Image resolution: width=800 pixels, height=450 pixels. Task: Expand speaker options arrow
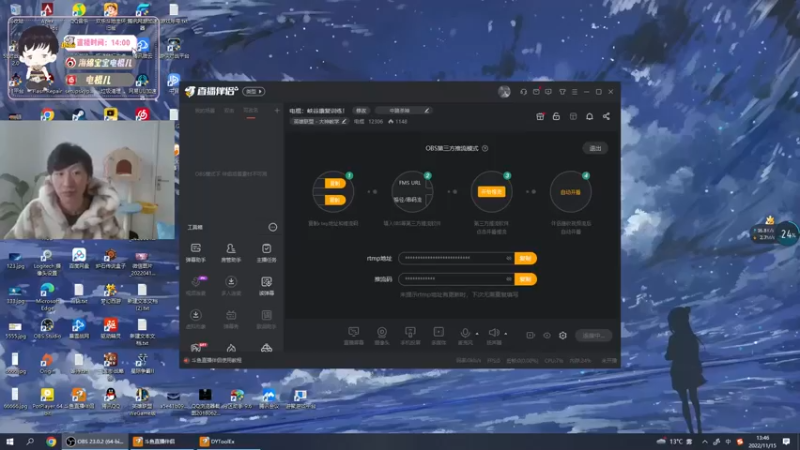tap(506, 334)
